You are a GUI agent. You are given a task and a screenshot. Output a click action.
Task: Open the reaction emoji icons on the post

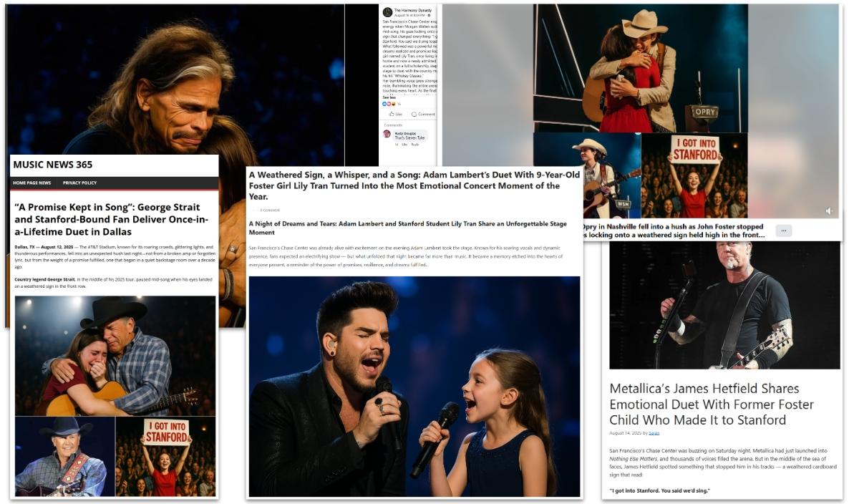click(x=389, y=104)
